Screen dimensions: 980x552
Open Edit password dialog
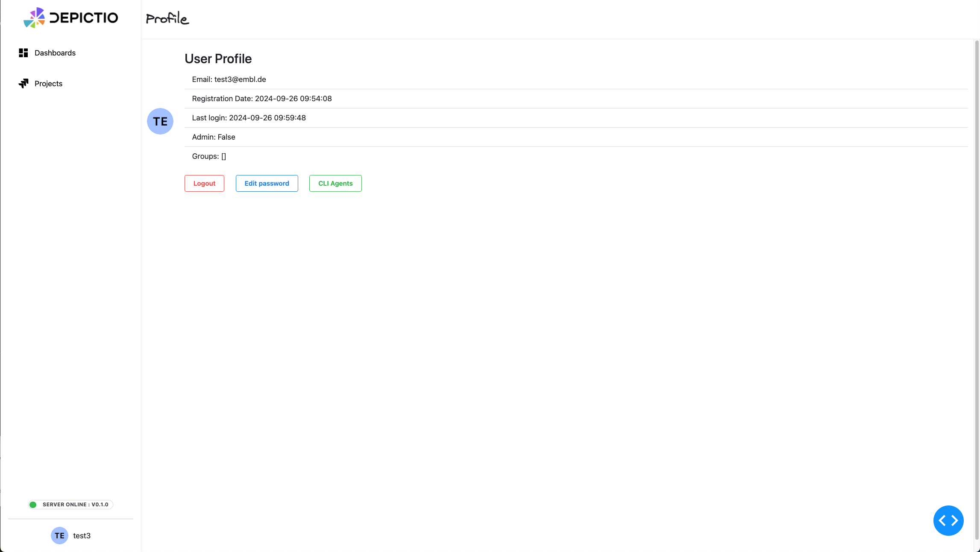(x=267, y=183)
